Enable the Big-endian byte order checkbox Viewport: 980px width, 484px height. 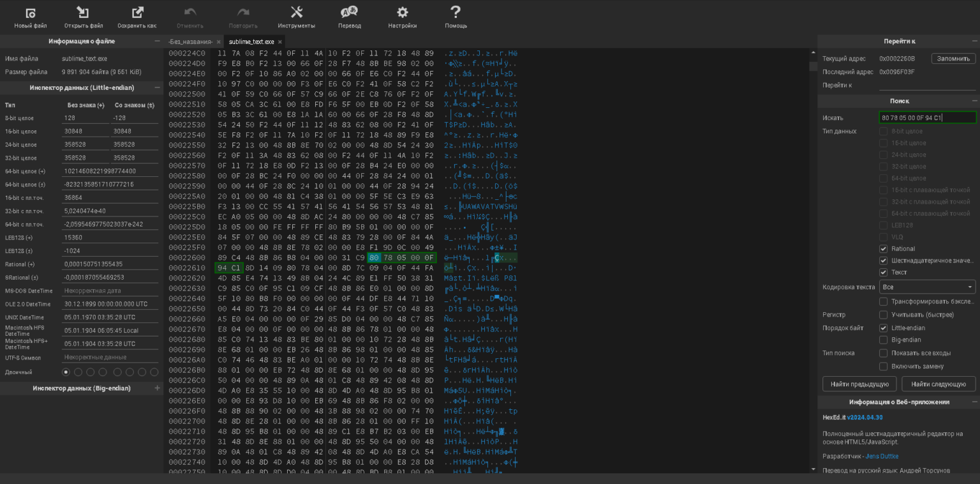(883, 340)
